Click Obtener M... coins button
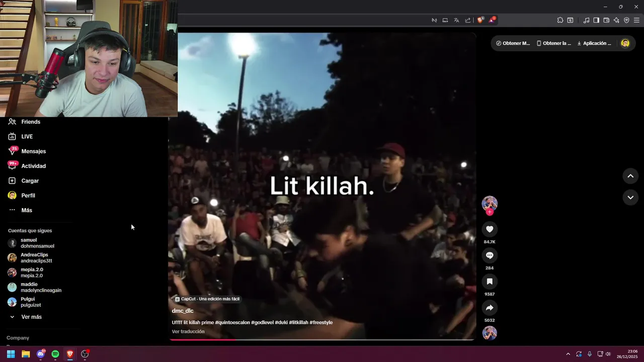The image size is (644, 362). pos(513,43)
